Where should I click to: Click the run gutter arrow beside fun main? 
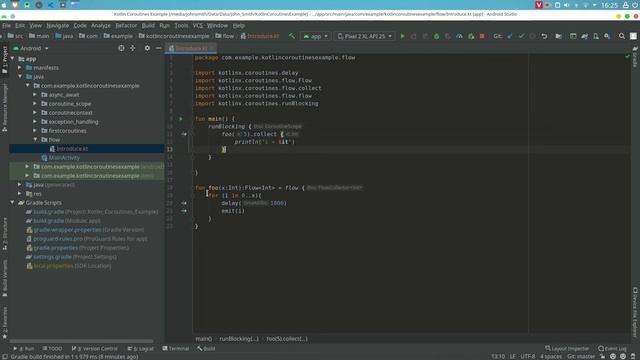(x=181, y=119)
